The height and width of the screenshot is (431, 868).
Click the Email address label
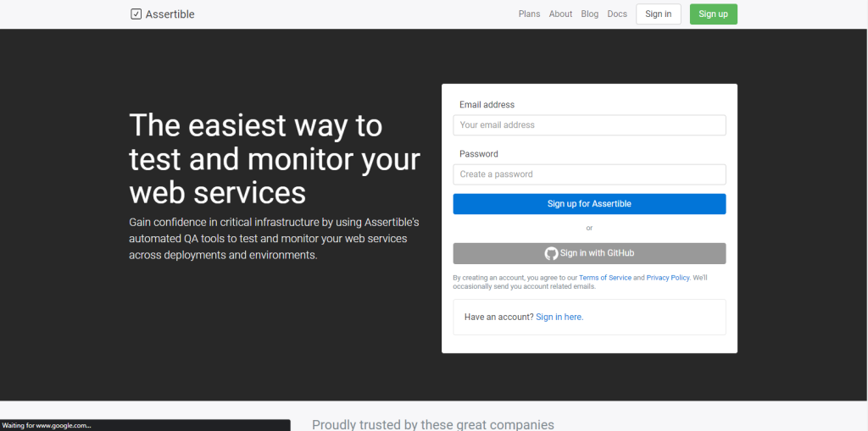click(x=487, y=104)
